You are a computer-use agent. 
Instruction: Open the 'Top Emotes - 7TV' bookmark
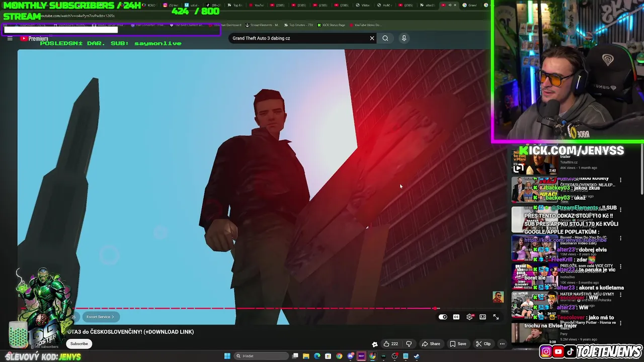pos(298,25)
